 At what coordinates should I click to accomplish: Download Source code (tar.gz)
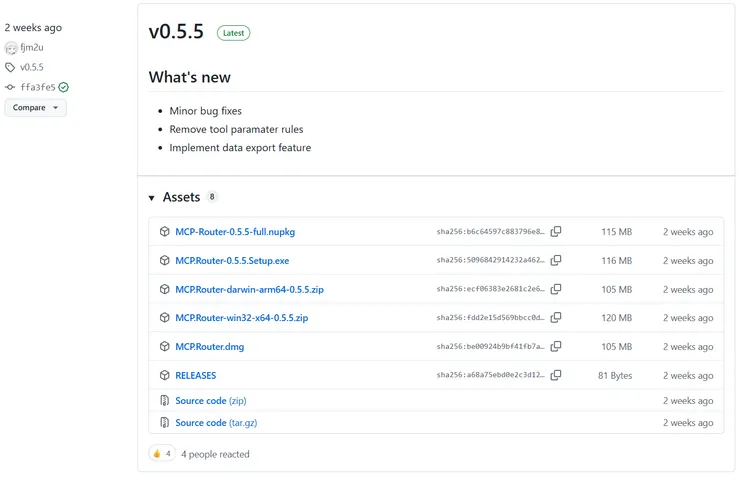click(x=216, y=423)
